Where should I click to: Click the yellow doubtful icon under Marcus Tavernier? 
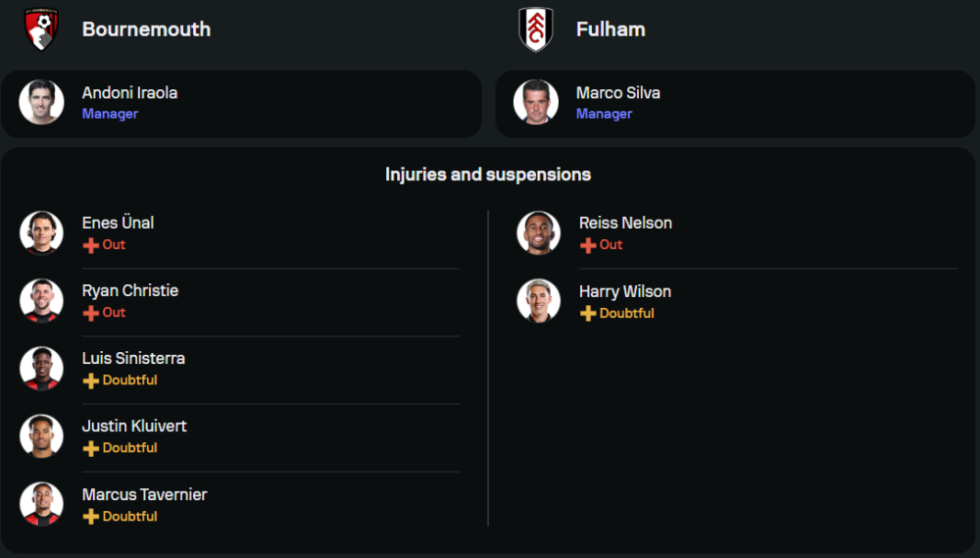91,517
